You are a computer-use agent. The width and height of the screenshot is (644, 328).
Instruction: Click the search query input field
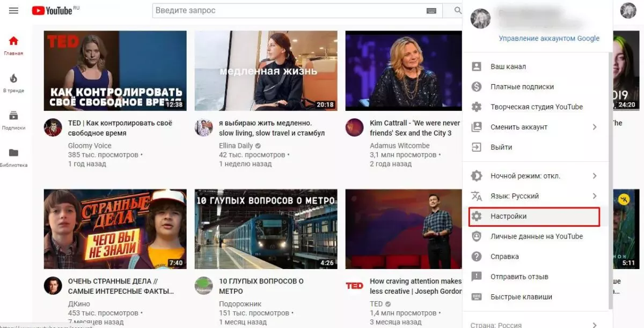(x=288, y=11)
